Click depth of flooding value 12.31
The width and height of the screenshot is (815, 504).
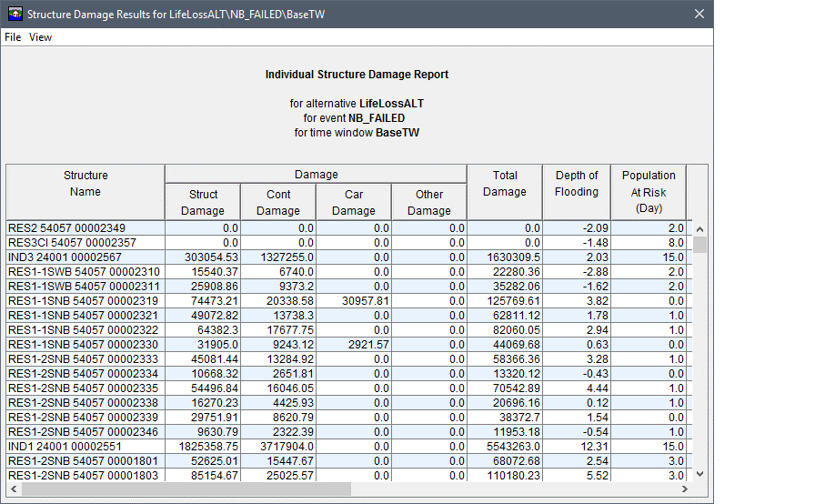[x=594, y=447]
